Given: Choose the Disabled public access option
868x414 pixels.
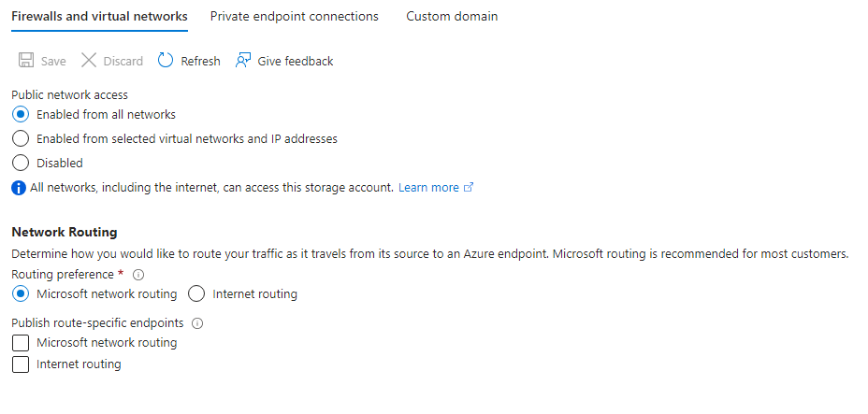Looking at the screenshot, I should coord(21,163).
